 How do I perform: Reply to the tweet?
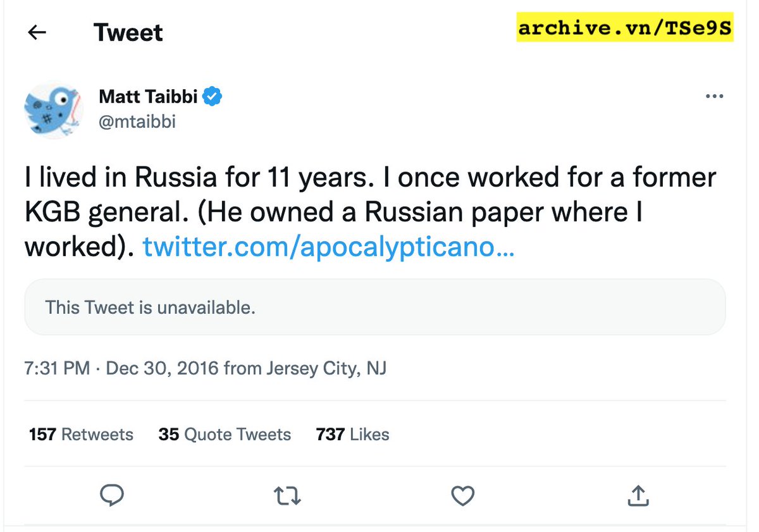point(112,495)
